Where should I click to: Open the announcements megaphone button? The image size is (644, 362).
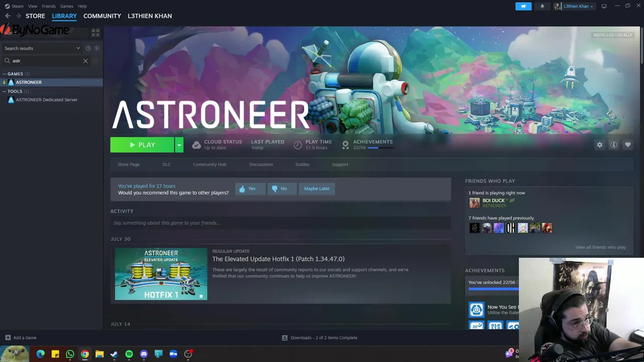523,6
